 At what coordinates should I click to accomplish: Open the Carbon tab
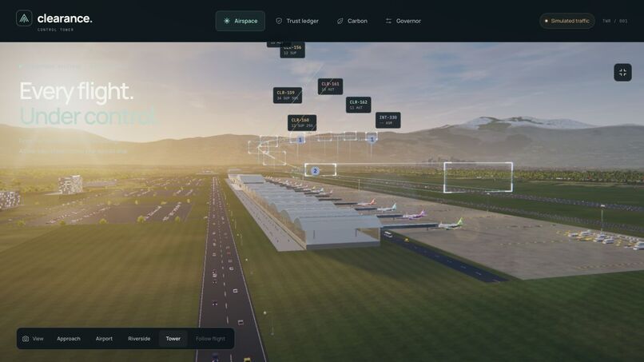coord(352,21)
